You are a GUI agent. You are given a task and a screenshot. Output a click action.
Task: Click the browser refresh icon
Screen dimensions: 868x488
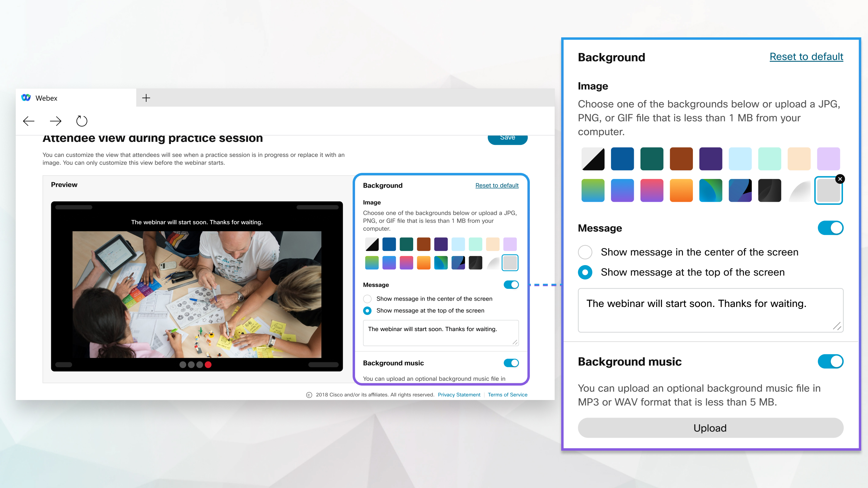point(82,121)
